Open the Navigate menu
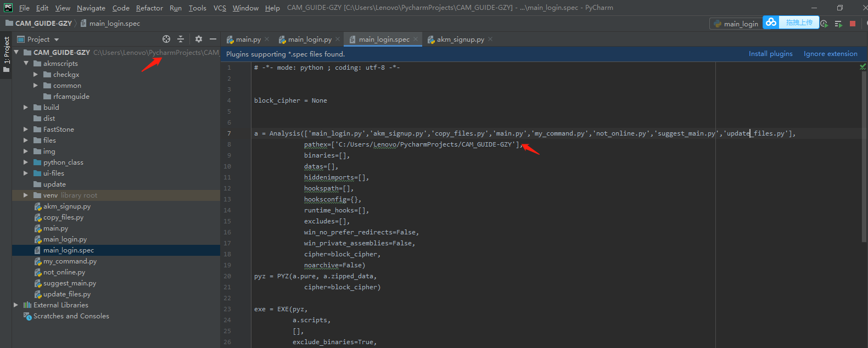Image resolution: width=868 pixels, height=348 pixels. tap(91, 8)
